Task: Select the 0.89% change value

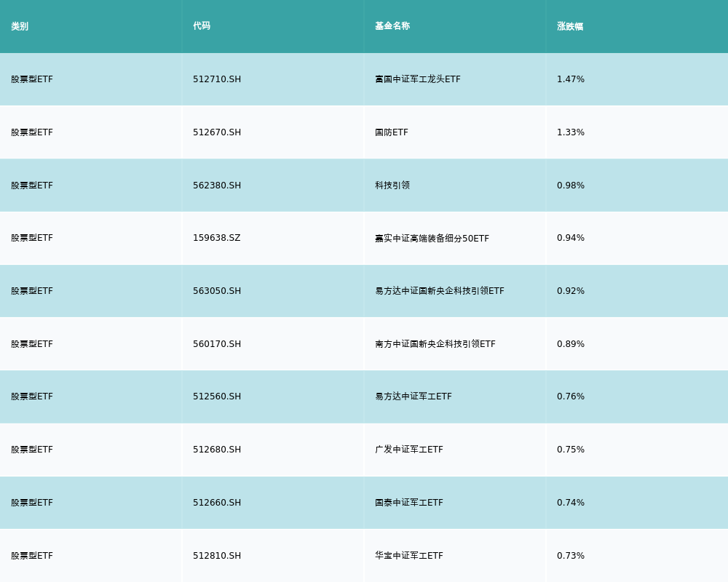Action: pos(571,344)
